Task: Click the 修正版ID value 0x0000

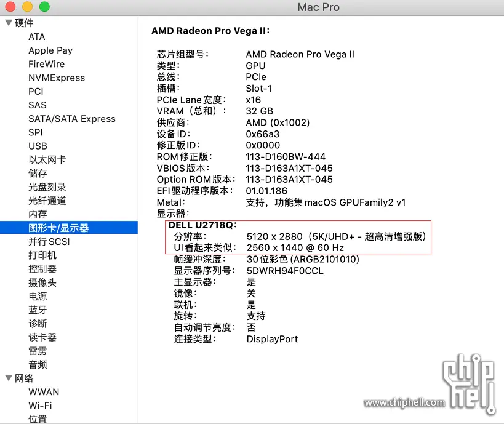Action: [263, 145]
